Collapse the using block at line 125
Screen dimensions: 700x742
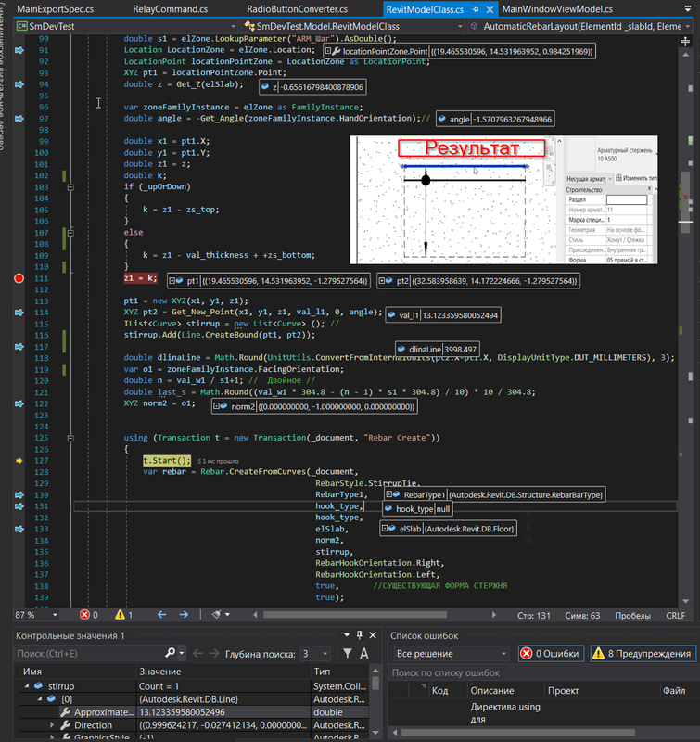tap(70, 438)
